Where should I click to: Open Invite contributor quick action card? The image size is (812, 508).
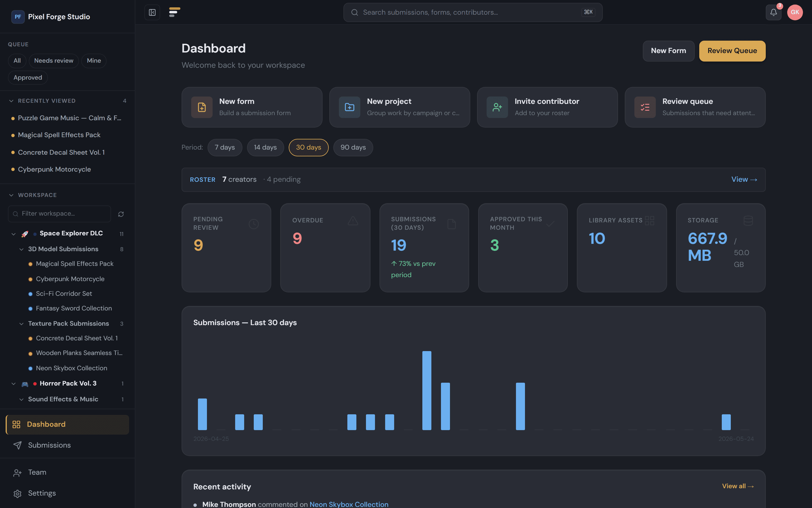pos(547,107)
